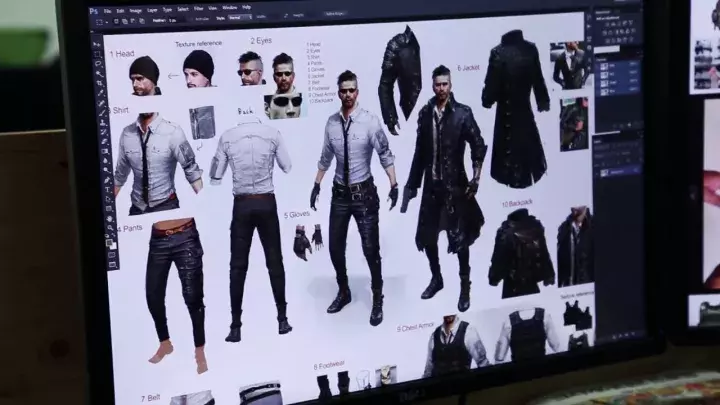The height and width of the screenshot is (405, 720).
Task: Select the Brush tool
Action: [102, 112]
